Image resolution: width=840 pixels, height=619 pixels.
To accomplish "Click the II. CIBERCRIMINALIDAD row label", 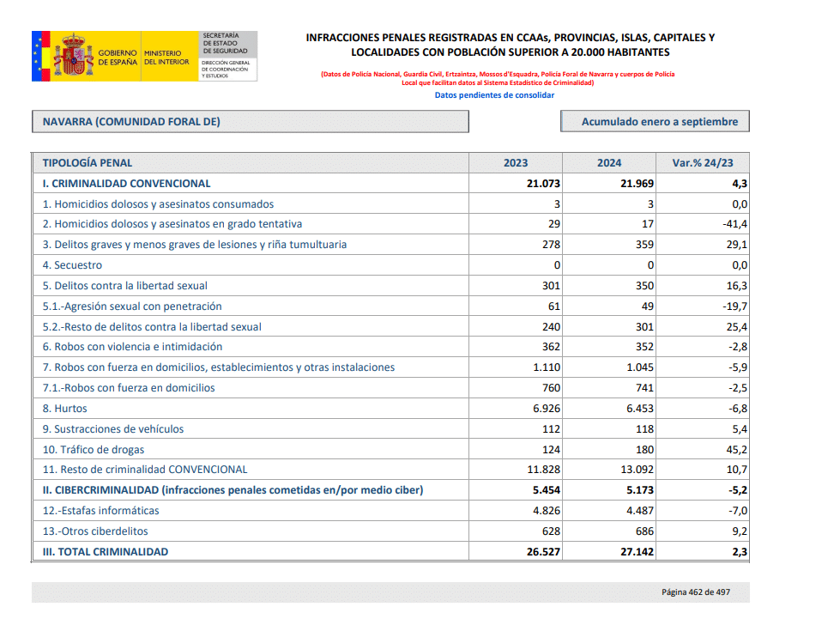I will [x=233, y=490].
